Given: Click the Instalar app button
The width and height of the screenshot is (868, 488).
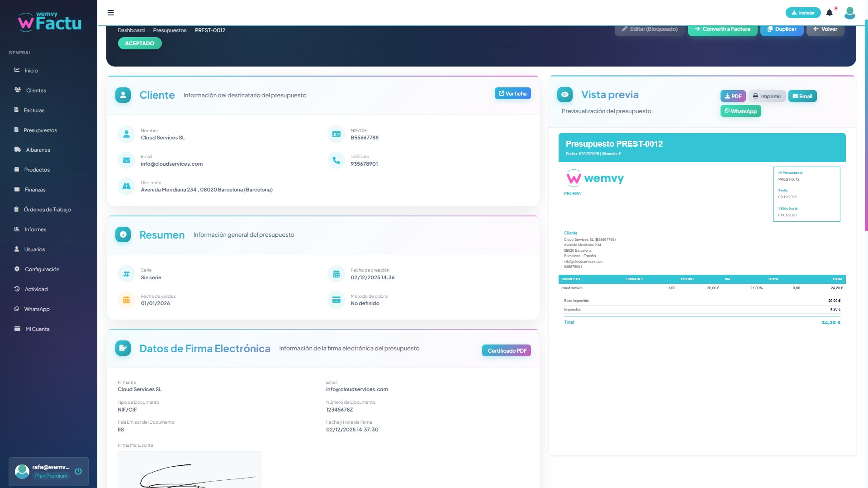Looking at the screenshot, I should coord(803,13).
